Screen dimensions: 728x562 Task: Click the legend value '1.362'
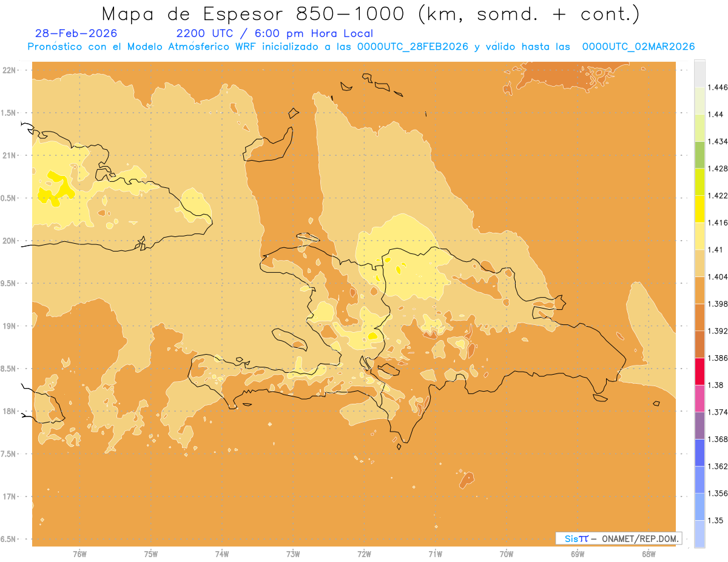point(718,466)
